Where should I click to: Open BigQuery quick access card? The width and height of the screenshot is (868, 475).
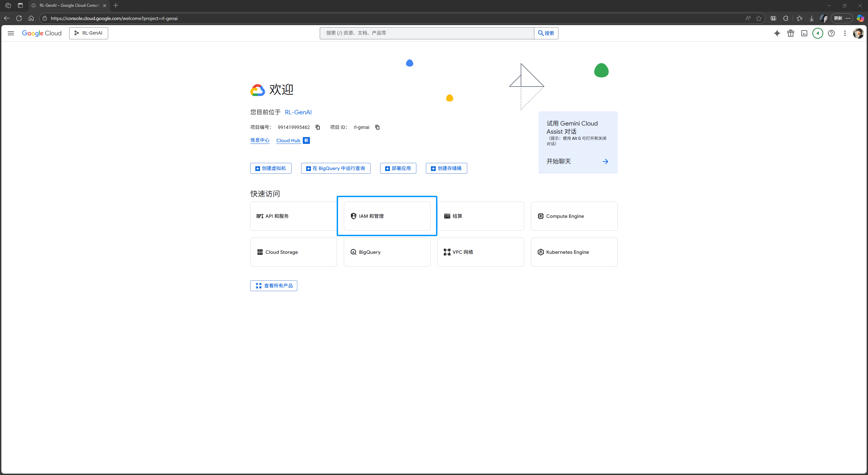tap(387, 252)
